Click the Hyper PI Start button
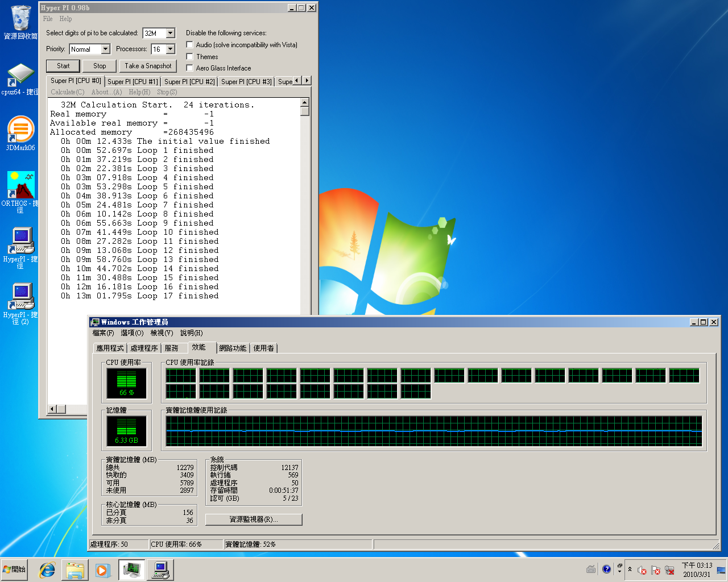 pyautogui.click(x=63, y=66)
